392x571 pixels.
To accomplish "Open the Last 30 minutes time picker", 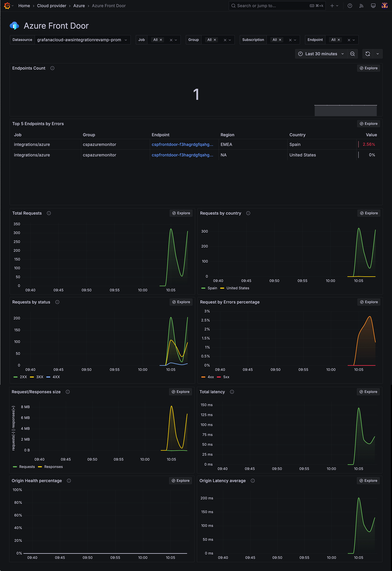I will [x=321, y=53].
